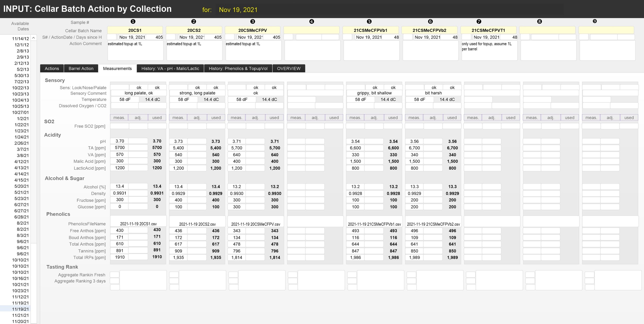Click 20CS1 measured pH value 3.70

click(120, 141)
